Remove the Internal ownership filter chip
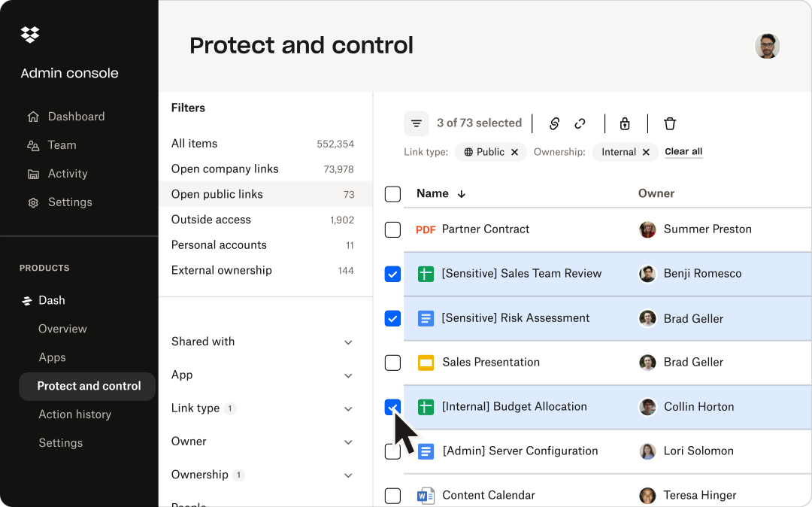The width and height of the screenshot is (812, 507). [x=646, y=151]
